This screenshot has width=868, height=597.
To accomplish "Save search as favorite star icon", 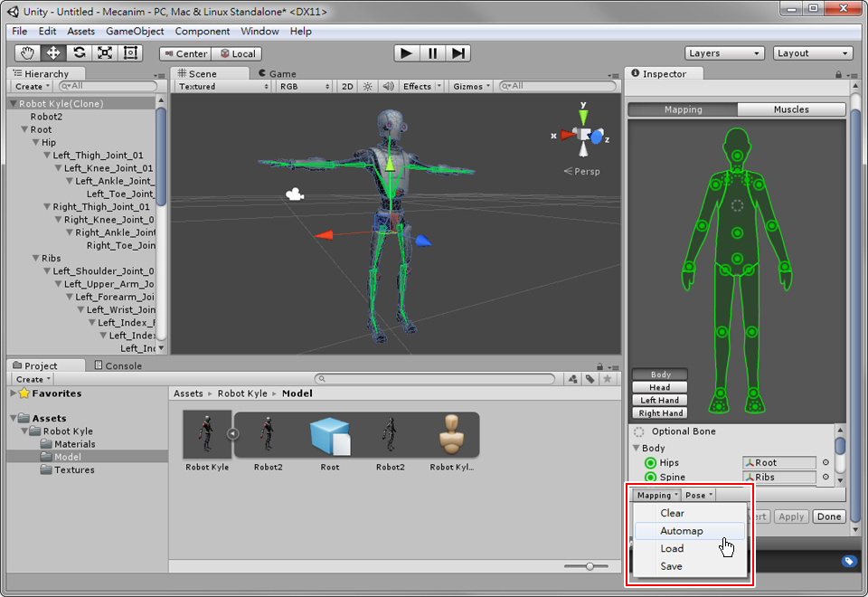I will 608,379.
